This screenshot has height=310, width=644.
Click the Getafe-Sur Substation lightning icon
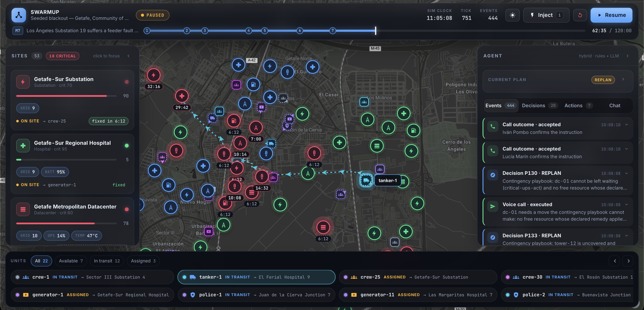coord(23,82)
